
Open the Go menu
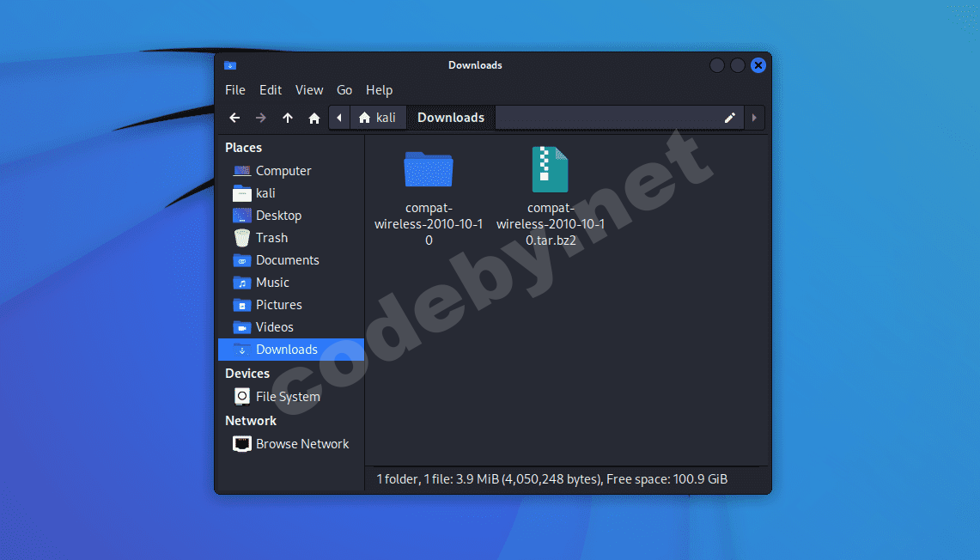coord(344,90)
